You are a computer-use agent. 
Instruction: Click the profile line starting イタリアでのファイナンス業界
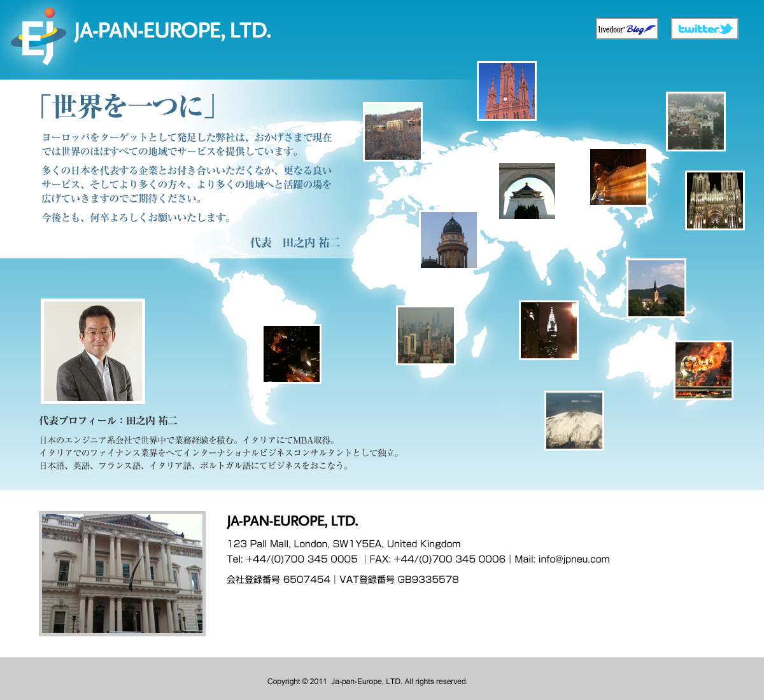(x=220, y=453)
